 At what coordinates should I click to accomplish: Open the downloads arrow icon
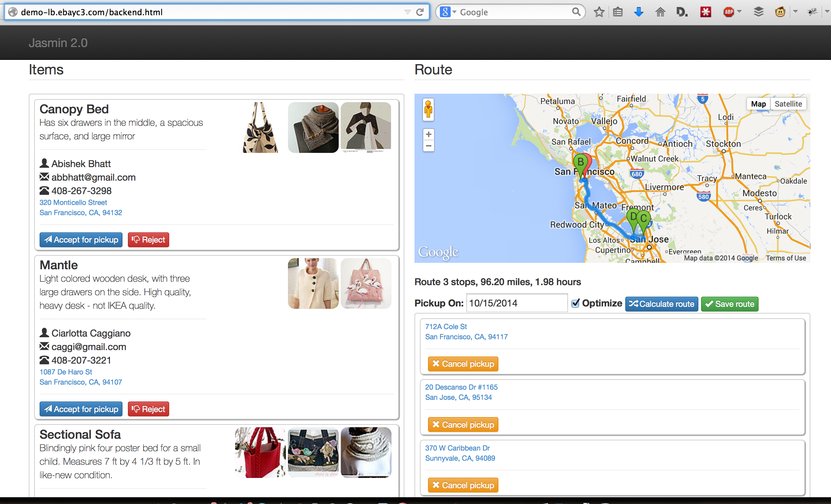pyautogui.click(x=638, y=12)
